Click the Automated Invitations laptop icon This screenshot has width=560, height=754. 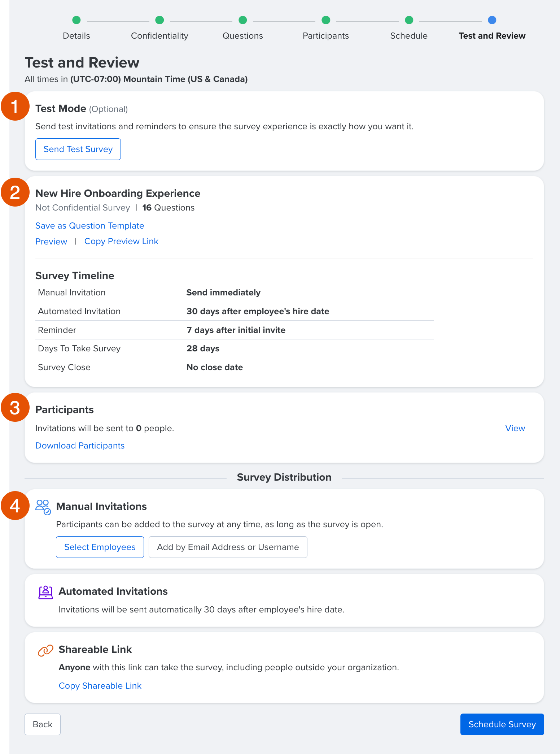[45, 592]
